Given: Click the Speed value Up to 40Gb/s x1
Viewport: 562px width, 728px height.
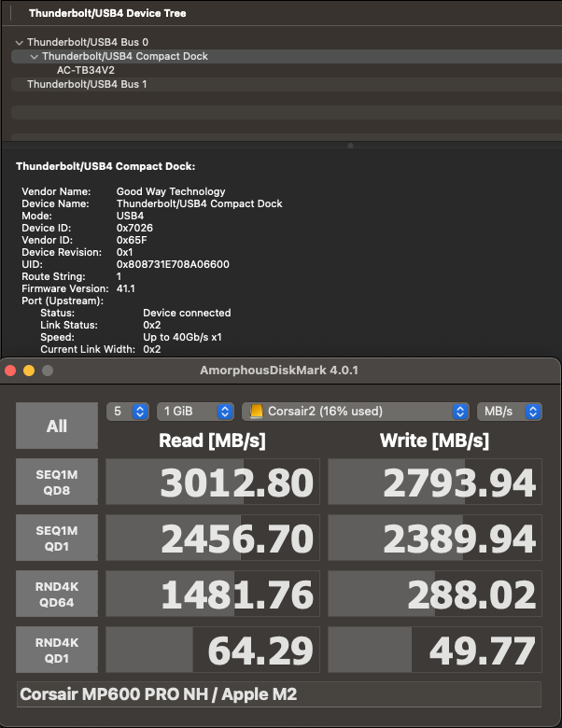Looking at the screenshot, I should pos(183,337).
